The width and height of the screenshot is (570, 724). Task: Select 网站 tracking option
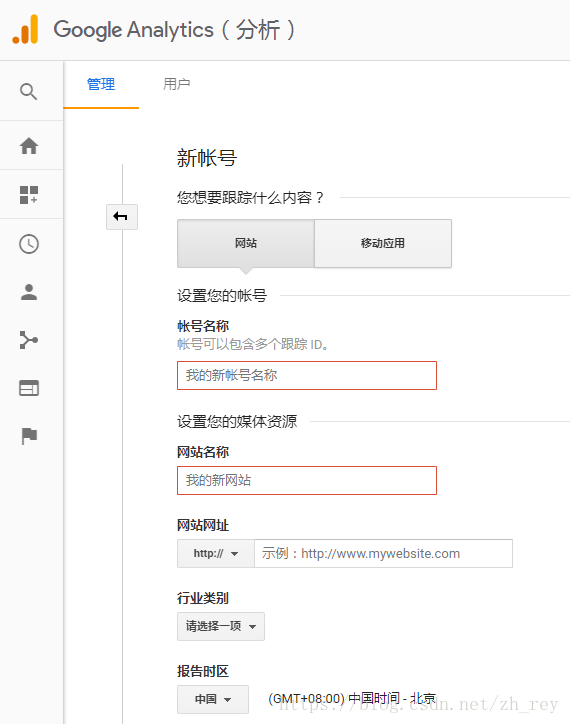(x=246, y=243)
